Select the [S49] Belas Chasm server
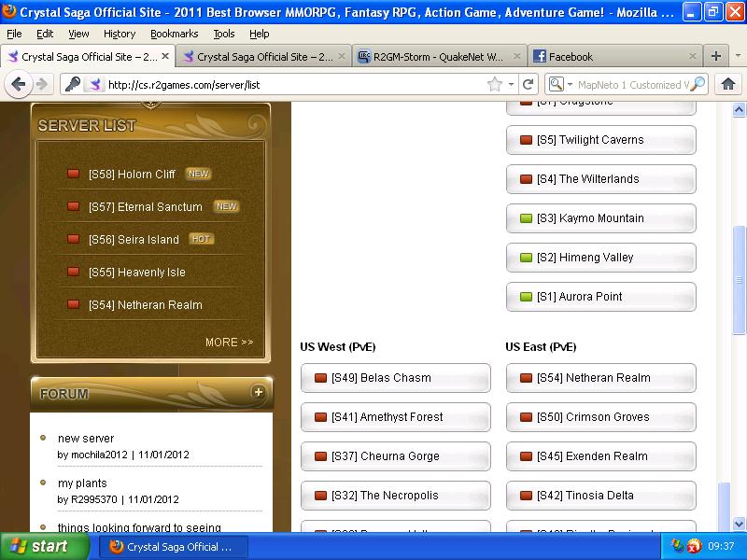 click(x=395, y=378)
